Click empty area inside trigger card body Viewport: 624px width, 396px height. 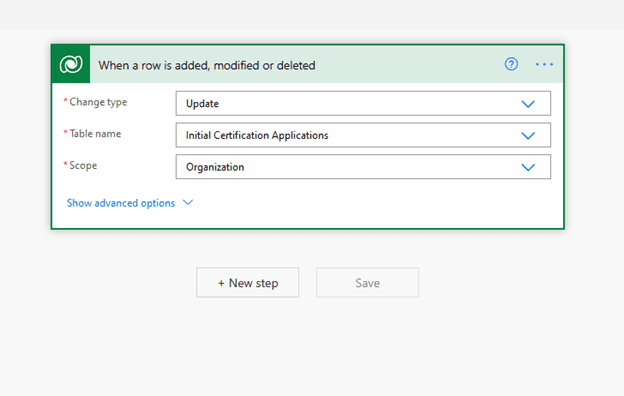point(358,205)
